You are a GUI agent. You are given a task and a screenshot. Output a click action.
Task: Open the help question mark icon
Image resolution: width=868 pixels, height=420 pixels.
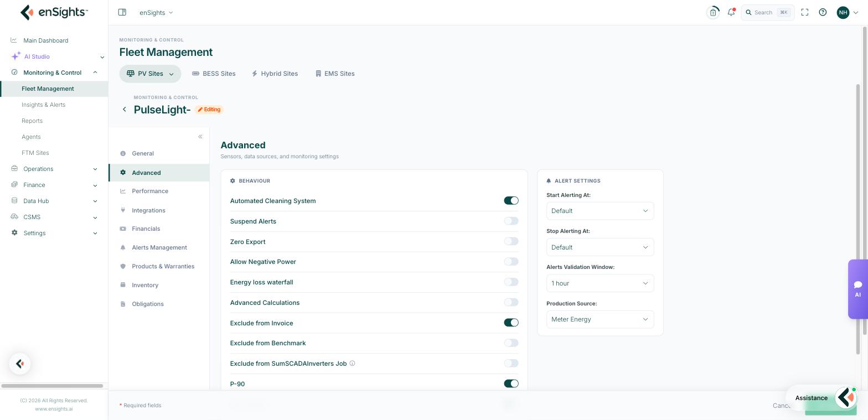pos(823,12)
